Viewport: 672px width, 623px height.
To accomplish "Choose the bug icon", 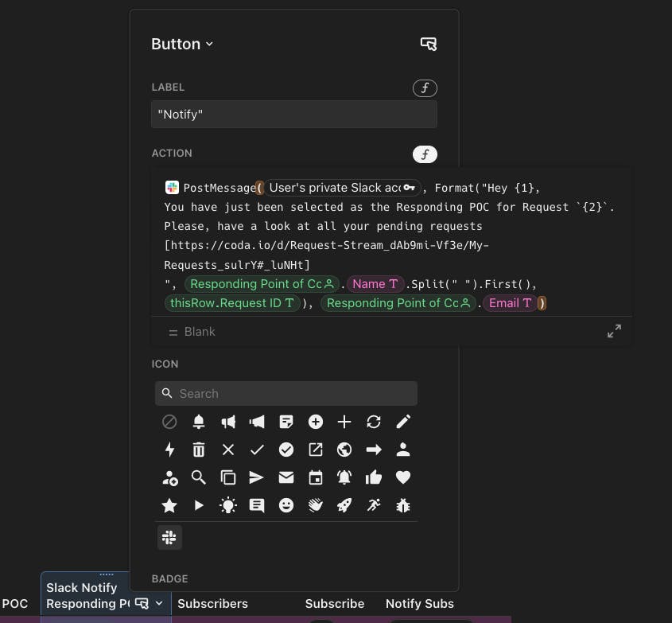I will pos(403,505).
